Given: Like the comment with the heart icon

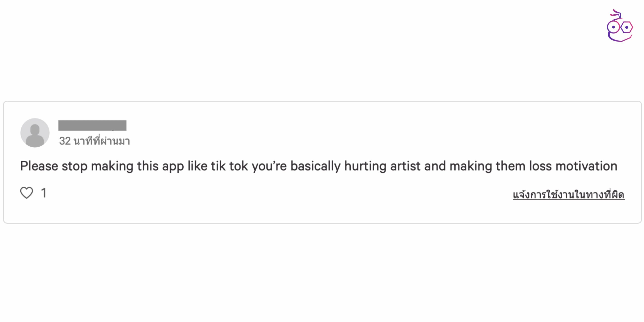Looking at the screenshot, I should pos(26,193).
